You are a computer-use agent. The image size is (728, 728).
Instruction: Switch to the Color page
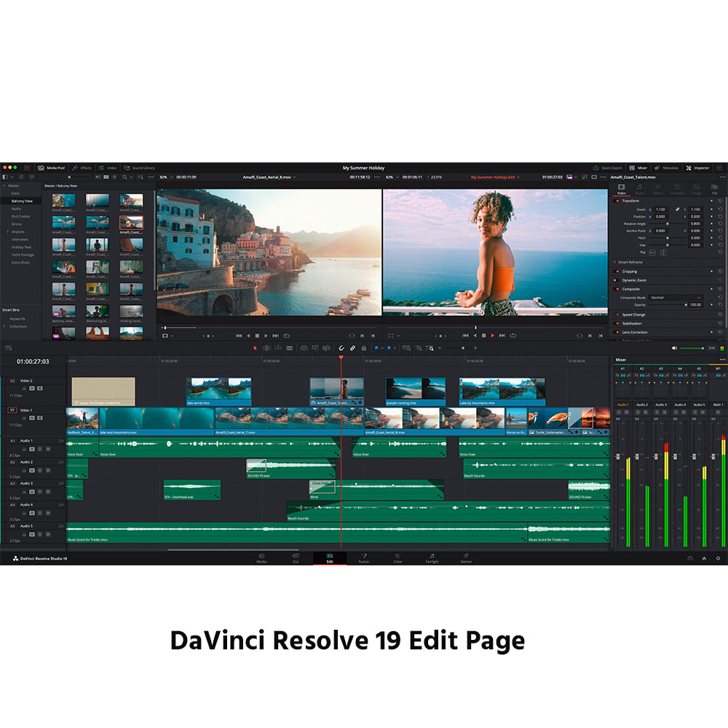click(x=397, y=558)
